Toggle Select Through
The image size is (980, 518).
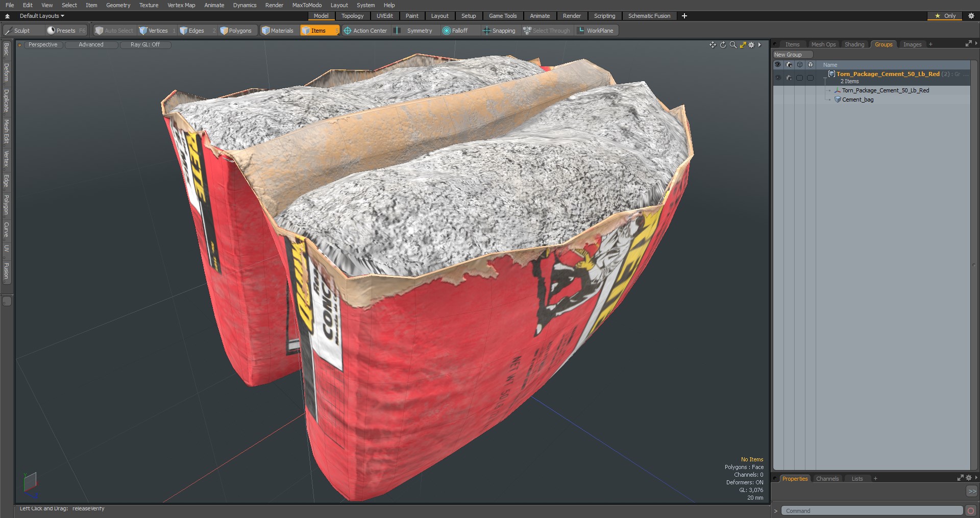pyautogui.click(x=547, y=31)
